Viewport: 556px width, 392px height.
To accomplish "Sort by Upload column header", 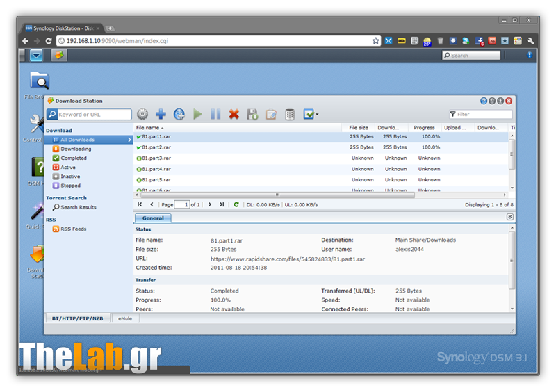I will tap(457, 128).
